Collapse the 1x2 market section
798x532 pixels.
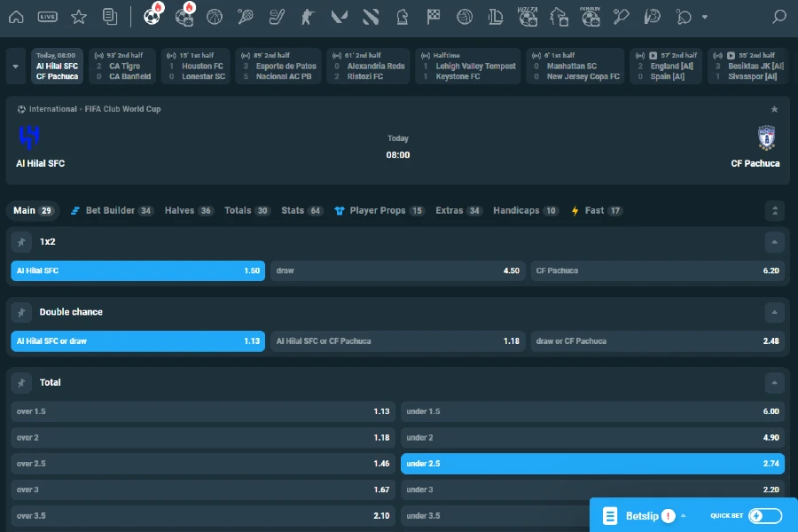(x=774, y=241)
